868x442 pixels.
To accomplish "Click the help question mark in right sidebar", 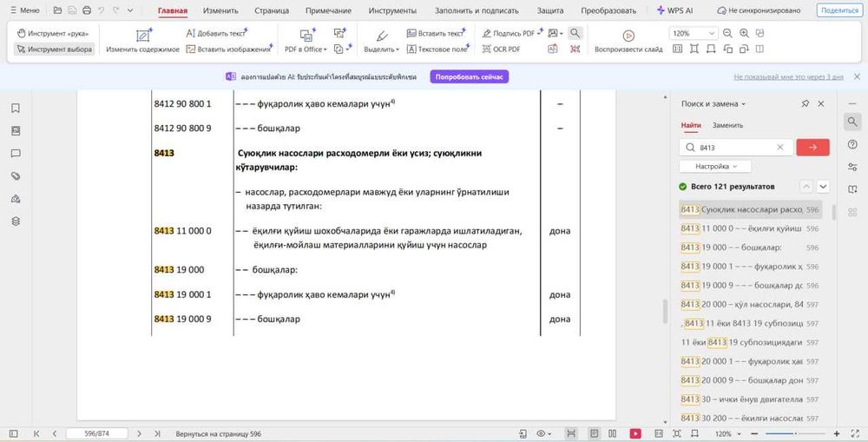I will (x=852, y=144).
